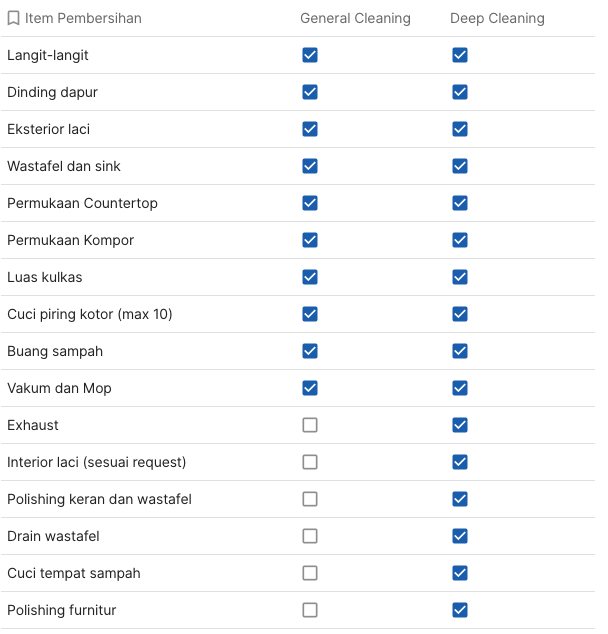Enable General Cleaning for Polishing keran dan wastafel

pos(310,499)
